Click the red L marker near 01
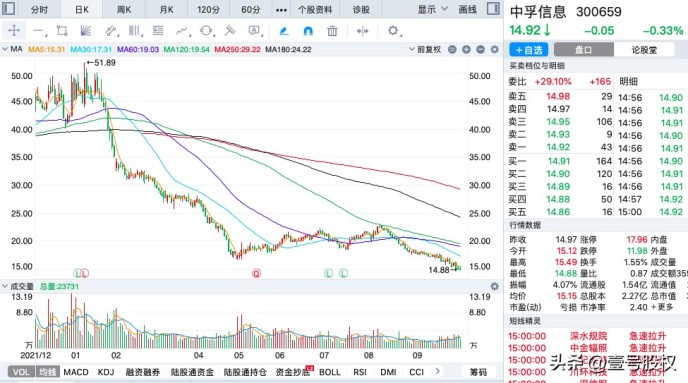This screenshot has height=383, width=688. click(x=85, y=273)
